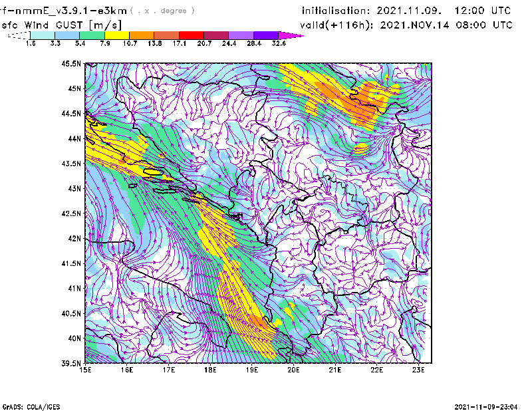The height and width of the screenshot is (411, 532).
Task: Click the '40N' latitude label
Action: pos(74,339)
